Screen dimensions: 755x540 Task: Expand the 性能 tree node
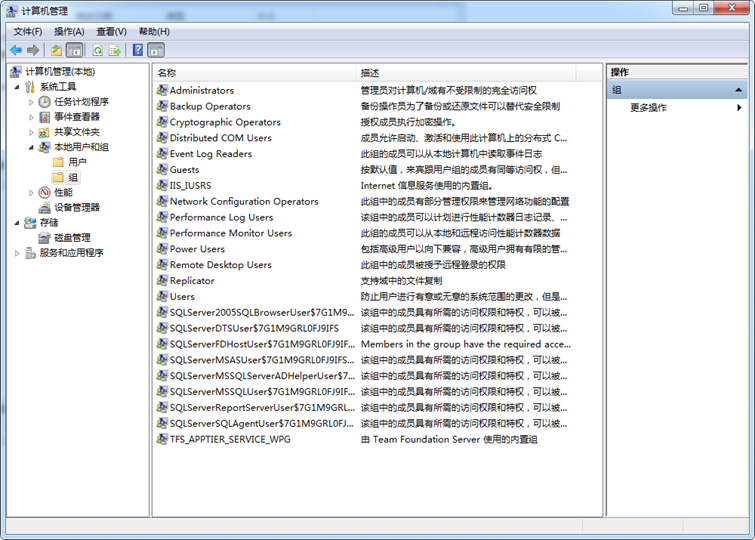pyautogui.click(x=31, y=193)
